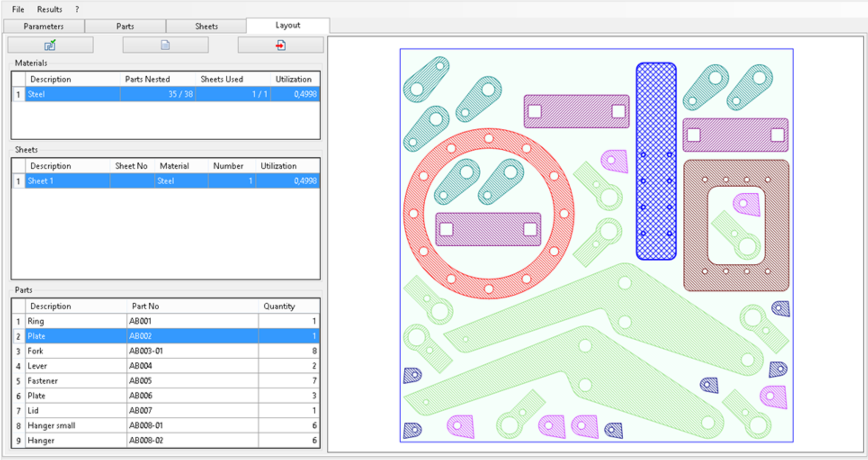
Task: Select the Lid part row AB007
Action: tap(166, 410)
